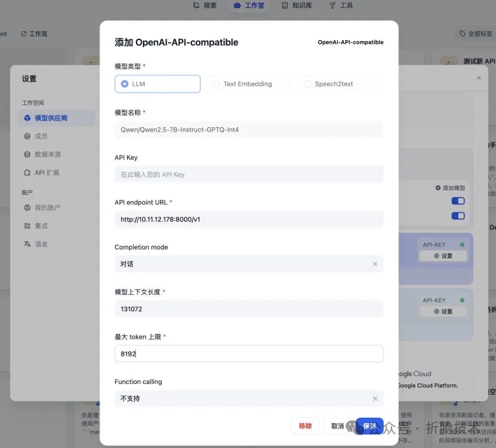Open 集成 integrations settings
496x448 pixels.
coord(57,226)
